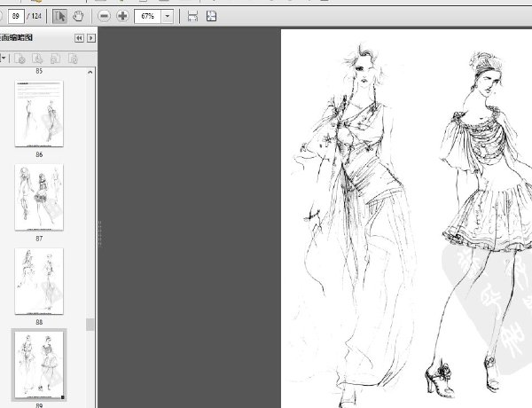Click the second page action icon in the thumbnails toolbar

click(x=37, y=59)
